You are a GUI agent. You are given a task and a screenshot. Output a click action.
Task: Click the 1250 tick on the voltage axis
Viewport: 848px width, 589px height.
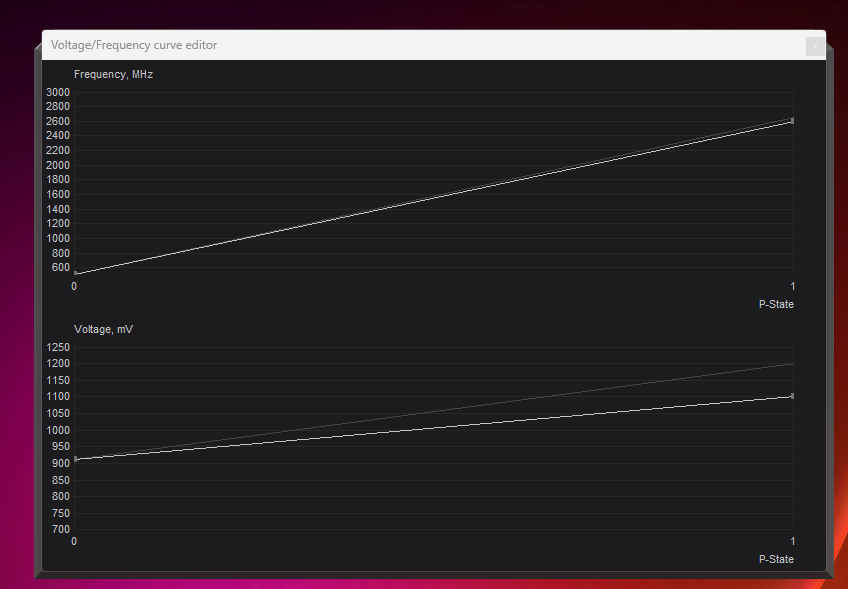[57, 347]
